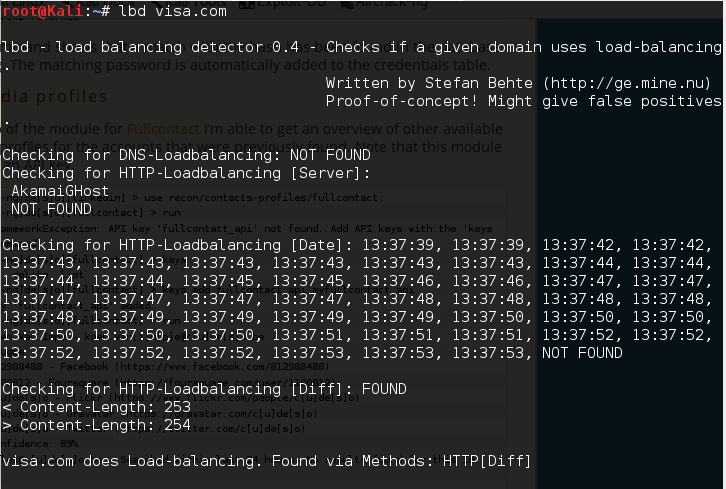
Task: Click the Aircrack-ng bookmark icon behind terminal
Action: point(346,4)
